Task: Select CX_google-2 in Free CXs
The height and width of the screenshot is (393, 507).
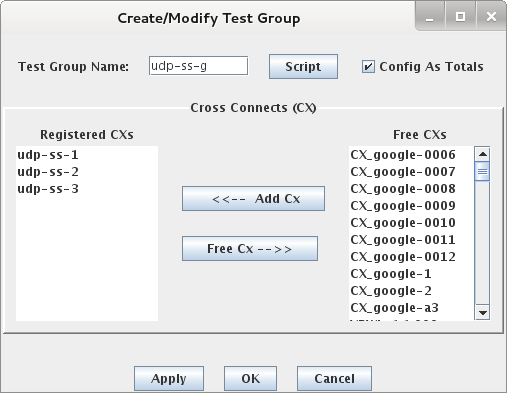Action: point(411,291)
